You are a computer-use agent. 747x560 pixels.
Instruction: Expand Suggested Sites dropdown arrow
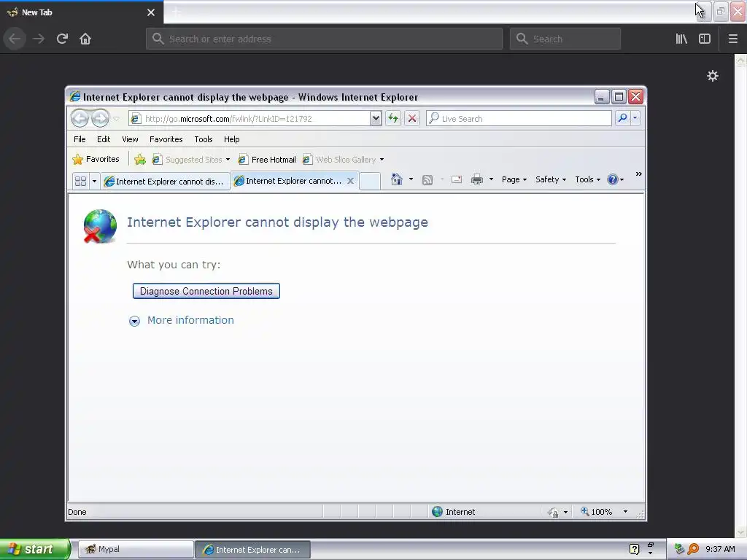(228, 160)
